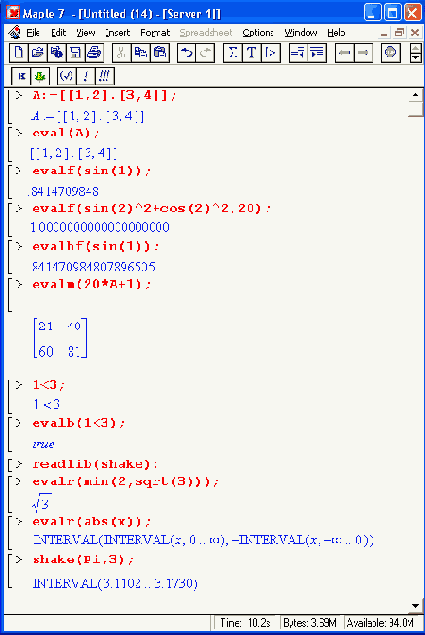425x635 pixels.
Task: Click the worksheet scroll down arrow
Action: pyautogui.click(x=415, y=606)
